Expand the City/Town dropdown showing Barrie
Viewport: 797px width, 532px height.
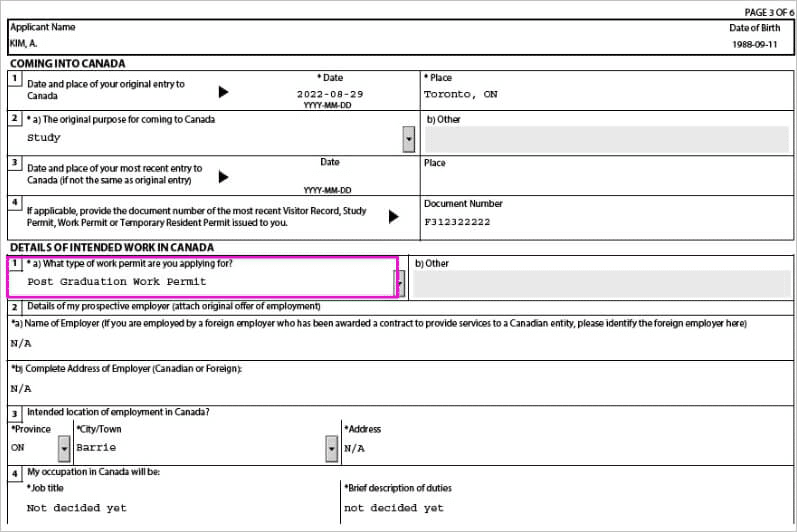click(x=332, y=449)
